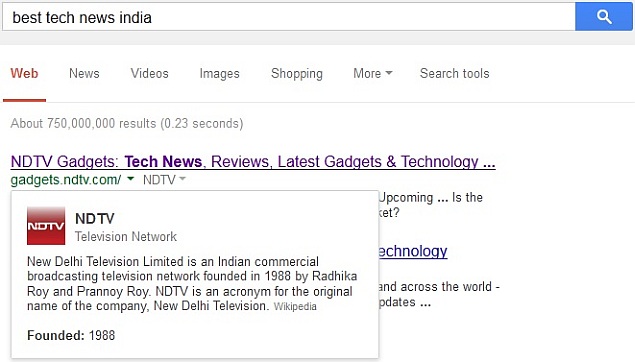Screen dimensions: 635x362
Task: Click the blue magnifier search button
Action: (603, 17)
